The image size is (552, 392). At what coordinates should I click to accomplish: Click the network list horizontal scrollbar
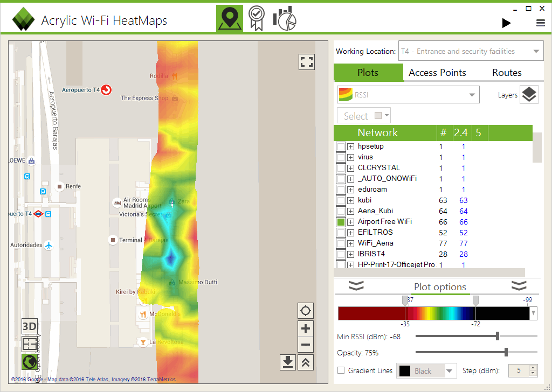tap(429, 273)
